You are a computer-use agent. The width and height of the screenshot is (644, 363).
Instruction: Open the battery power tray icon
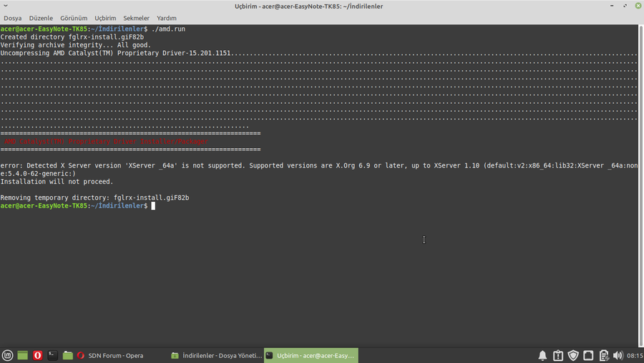tap(603, 356)
